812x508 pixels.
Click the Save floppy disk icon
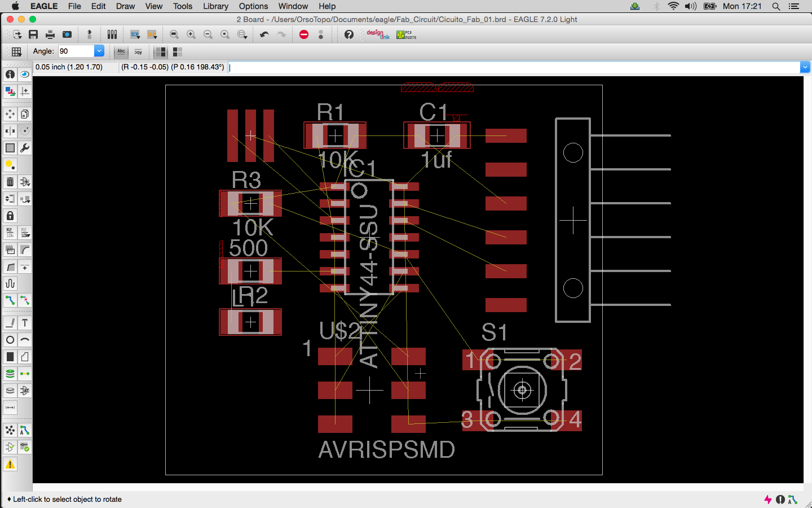click(33, 34)
